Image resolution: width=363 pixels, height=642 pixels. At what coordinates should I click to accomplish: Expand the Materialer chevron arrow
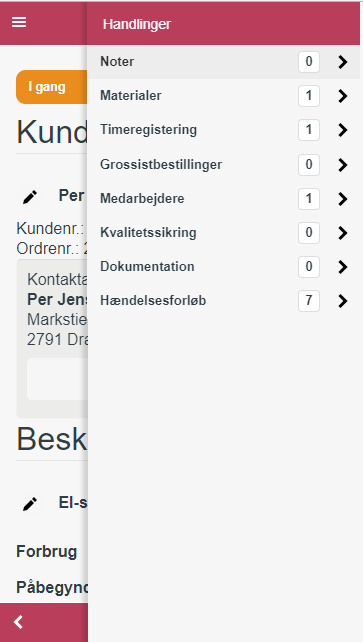click(343, 96)
